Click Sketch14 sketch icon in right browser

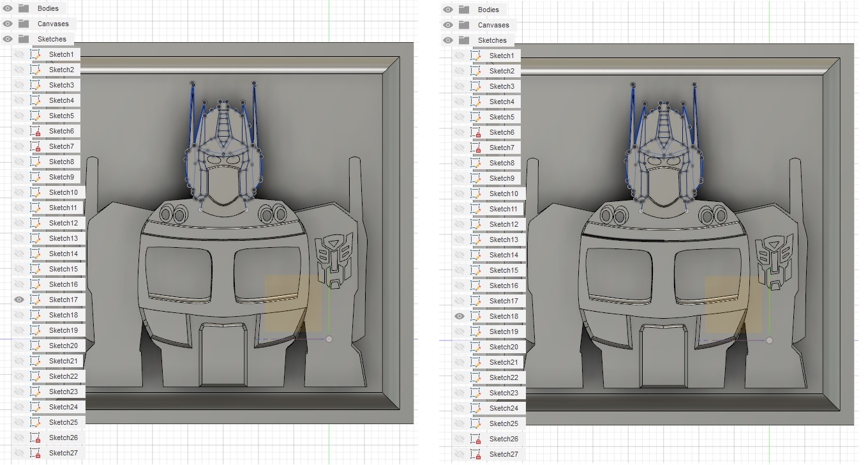pos(476,255)
